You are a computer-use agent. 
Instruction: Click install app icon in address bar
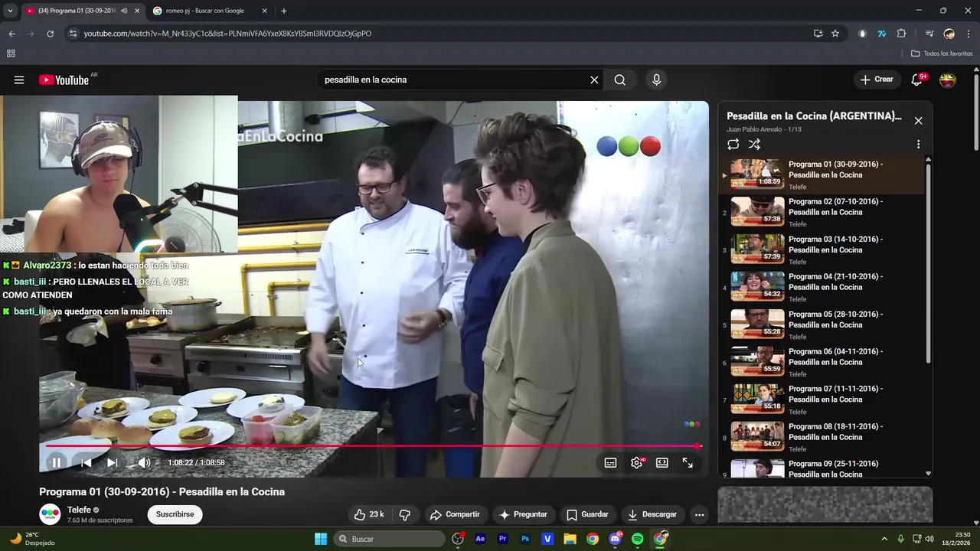[818, 34]
